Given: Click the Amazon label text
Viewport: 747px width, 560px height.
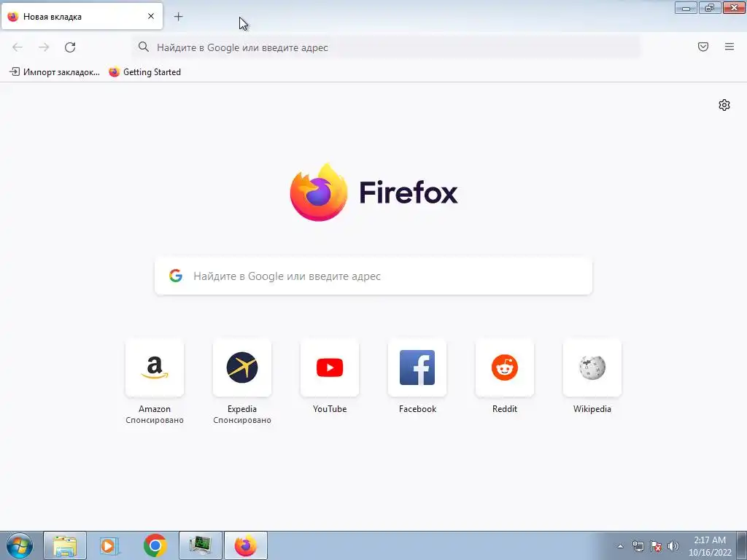Looking at the screenshot, I should click(155, 409).
